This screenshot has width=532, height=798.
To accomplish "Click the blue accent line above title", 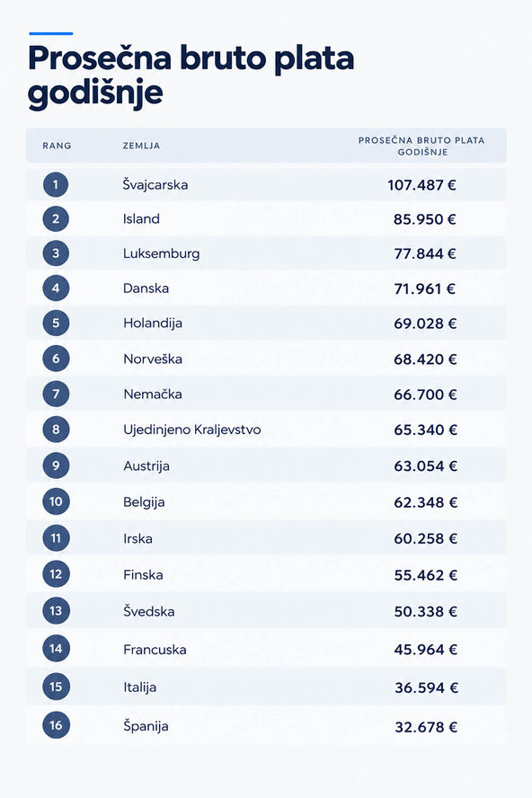I will [51, 33].
